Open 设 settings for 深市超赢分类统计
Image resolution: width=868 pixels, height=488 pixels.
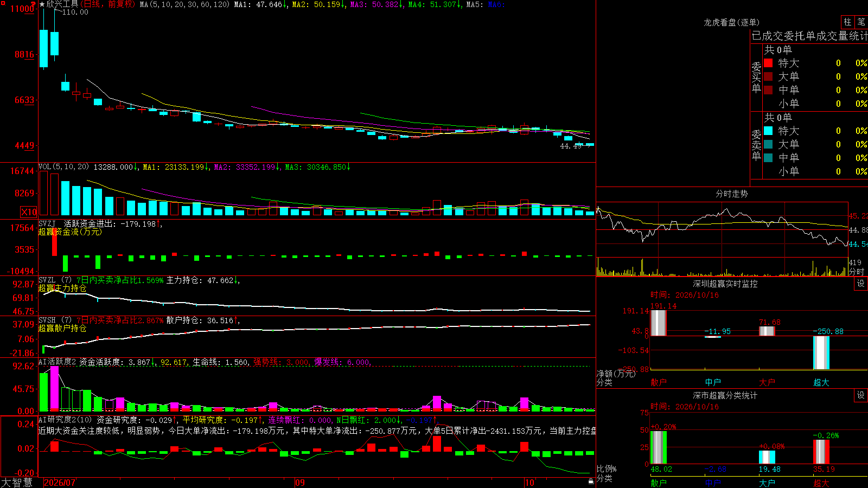[x=861, y=395]
